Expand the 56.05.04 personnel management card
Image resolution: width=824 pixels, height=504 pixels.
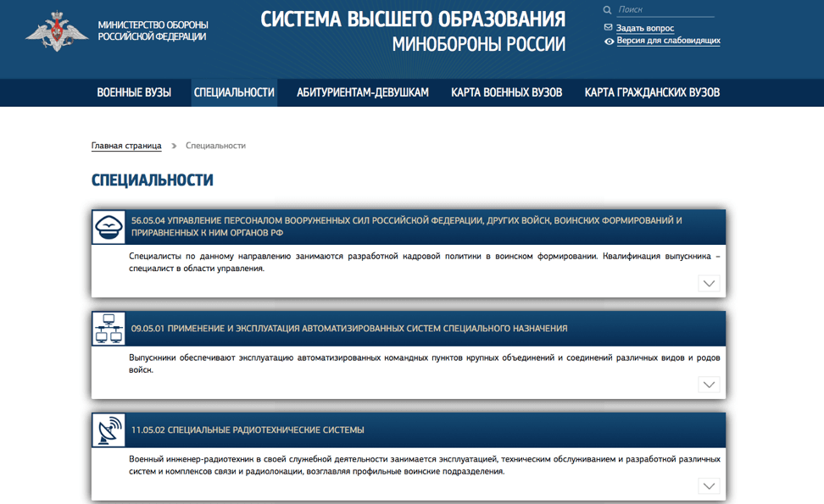[x=709, y=283]
